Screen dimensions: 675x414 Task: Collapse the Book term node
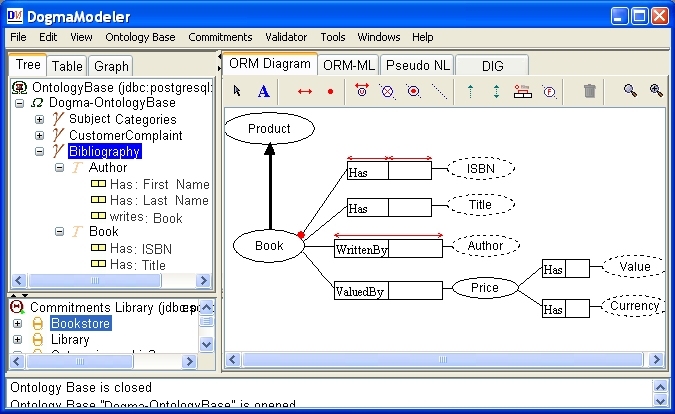pyautogui.click(x=59, y=232)
